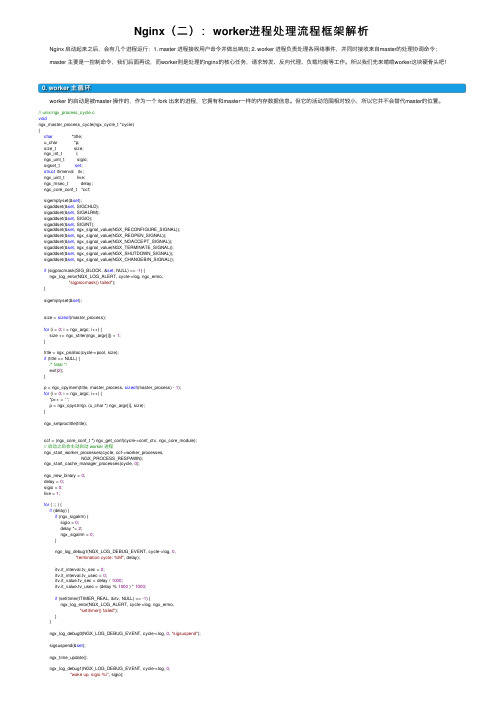The height and width of the screenshot is (713, 504).
Task: Click the red string "termination cycle: %M"
Action: click(101, 557)
